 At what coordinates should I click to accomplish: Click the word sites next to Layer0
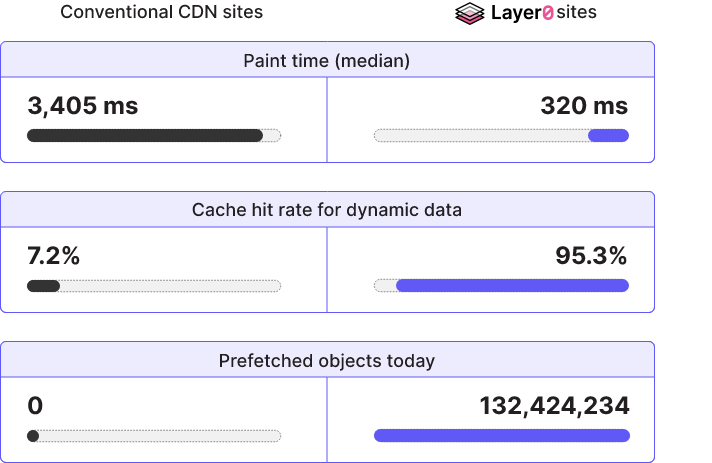coord(576,12)
